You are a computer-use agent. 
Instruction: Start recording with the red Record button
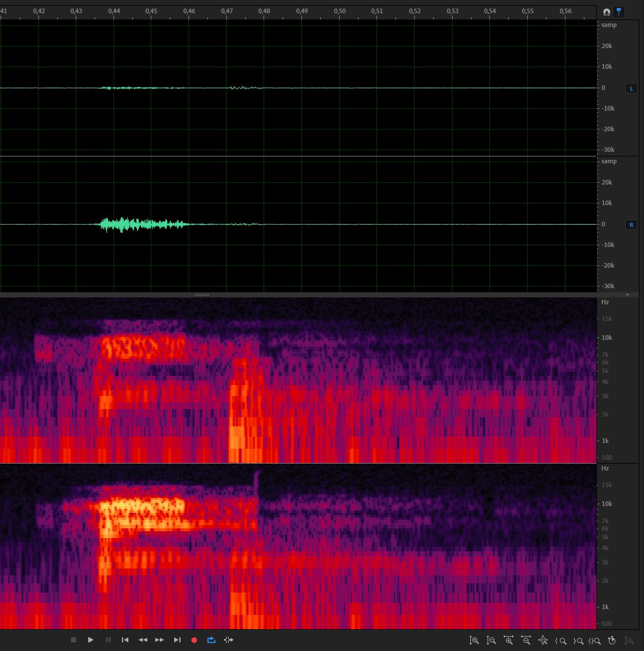point(194,640)
